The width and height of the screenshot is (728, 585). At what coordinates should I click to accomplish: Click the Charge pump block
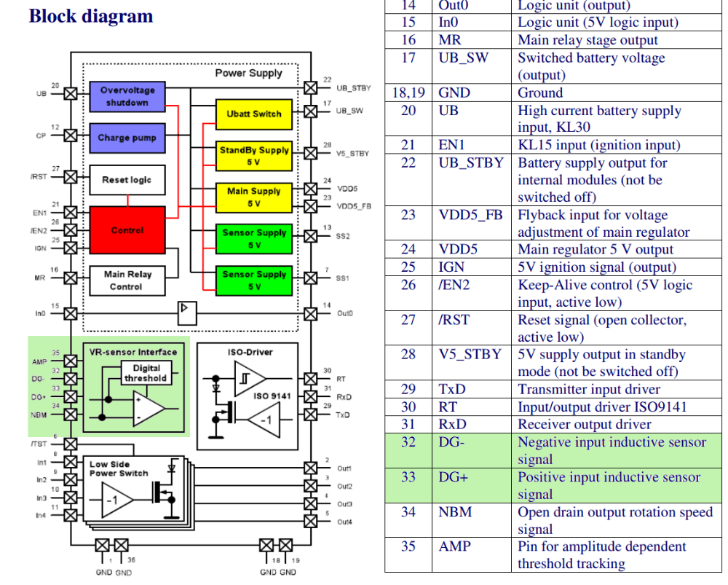click(127, 137)
